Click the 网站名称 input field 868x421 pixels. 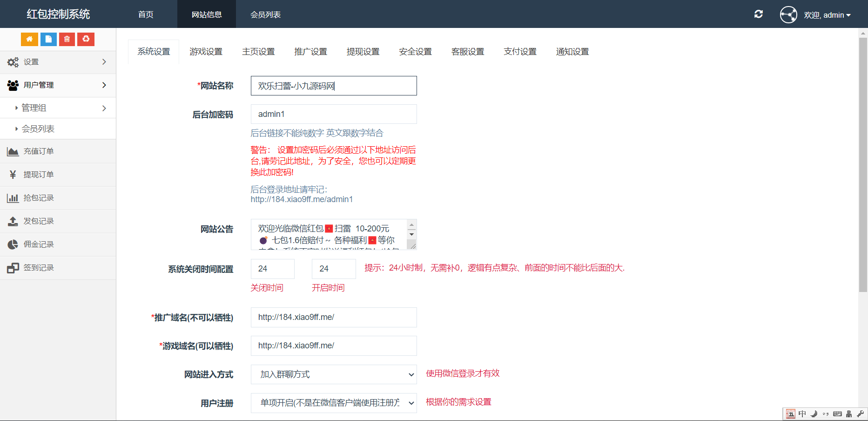[334, 86]
